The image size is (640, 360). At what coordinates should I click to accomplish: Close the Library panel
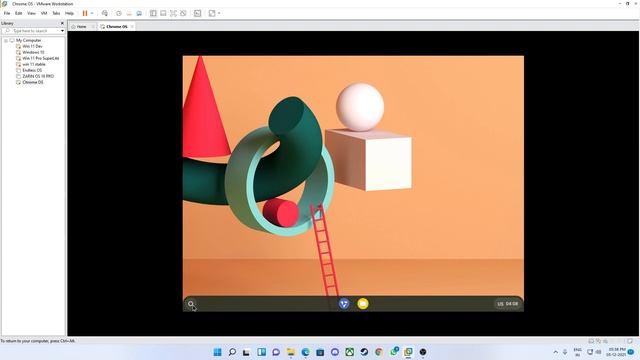(62, 23)
